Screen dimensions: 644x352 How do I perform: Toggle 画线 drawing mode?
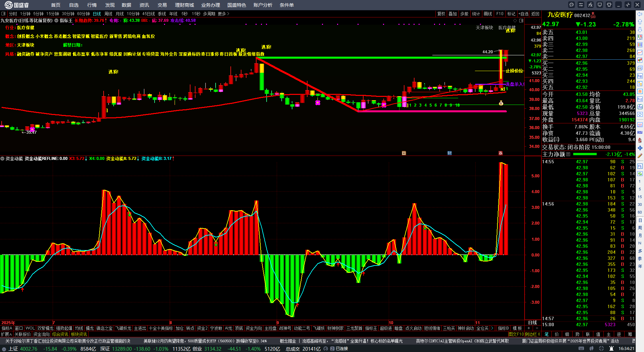coord(488,14)
